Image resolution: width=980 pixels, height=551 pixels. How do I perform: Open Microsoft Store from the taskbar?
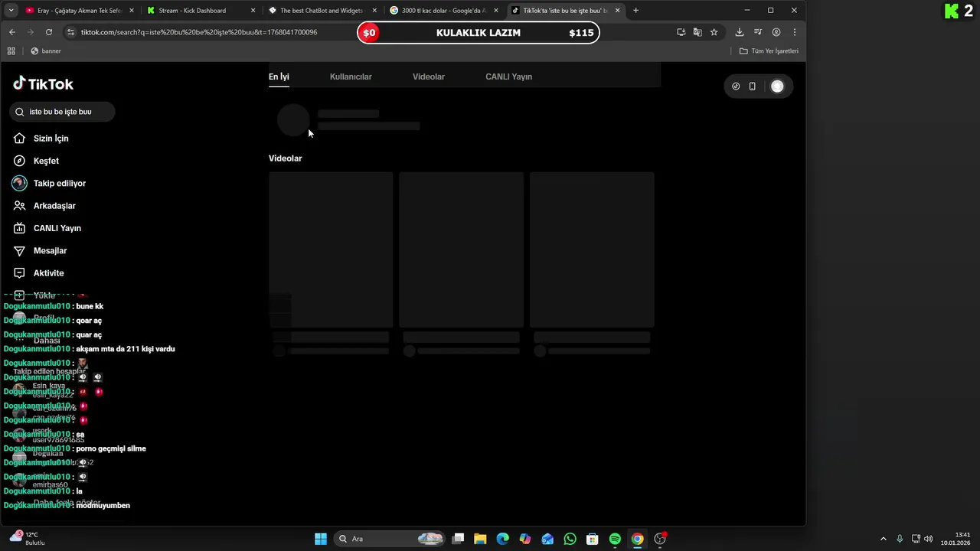(592, 539)
